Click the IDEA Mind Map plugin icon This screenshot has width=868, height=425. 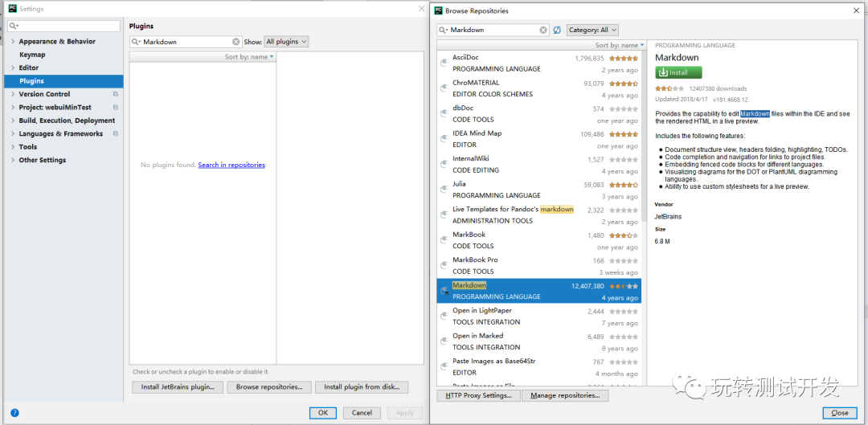coord(444,139)
